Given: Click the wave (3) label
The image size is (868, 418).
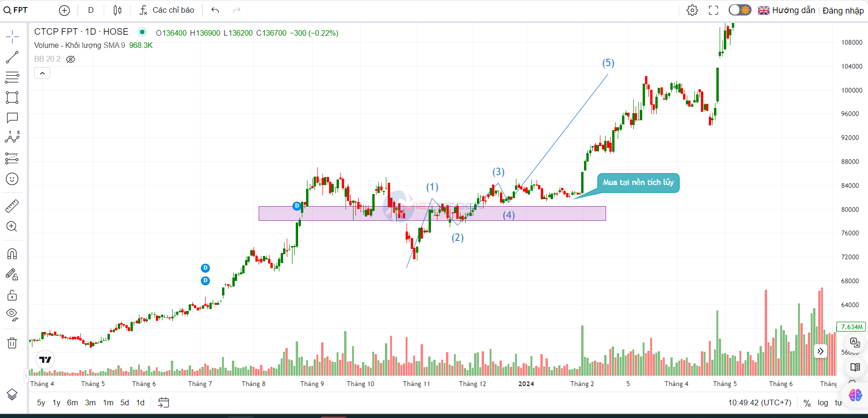Looking at the screenshot, I should point(499,172).
